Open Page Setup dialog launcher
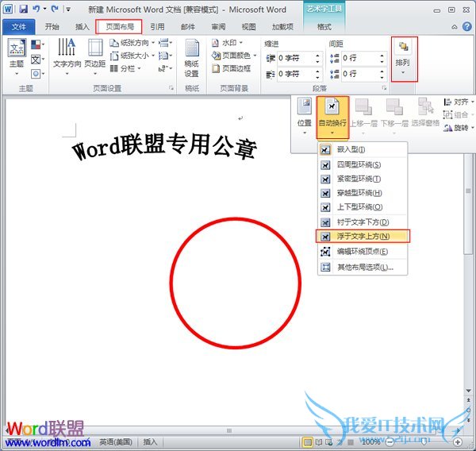 click(x=171, y=88)
